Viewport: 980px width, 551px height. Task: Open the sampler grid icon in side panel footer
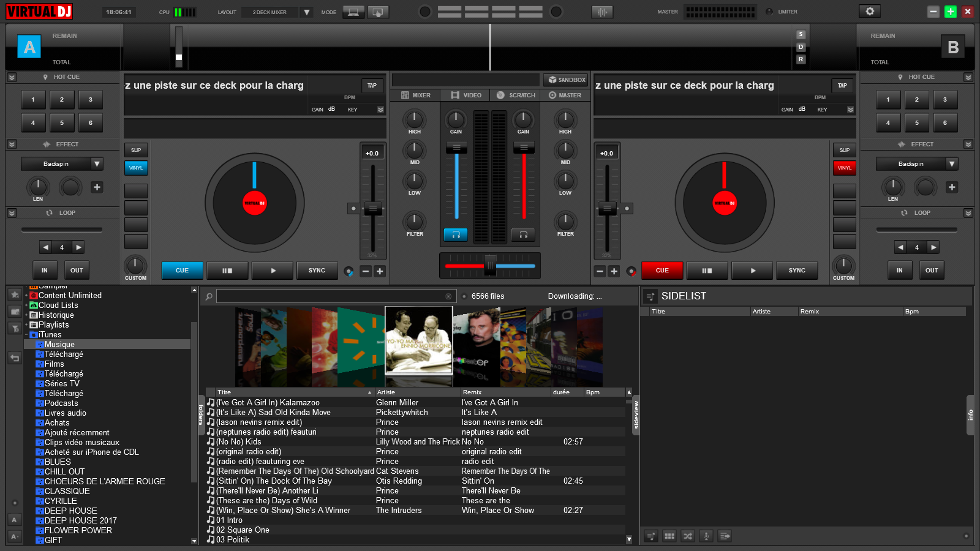point(669,536)
